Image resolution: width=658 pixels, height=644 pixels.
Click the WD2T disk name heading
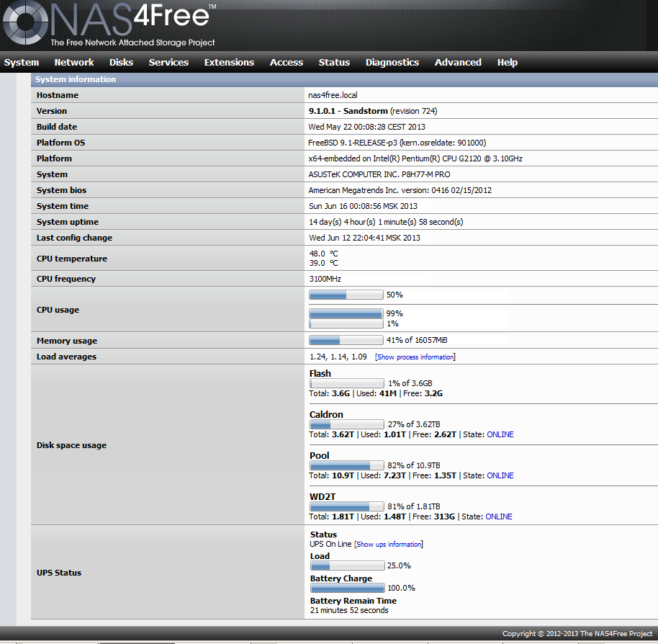(x=323, y=496)
